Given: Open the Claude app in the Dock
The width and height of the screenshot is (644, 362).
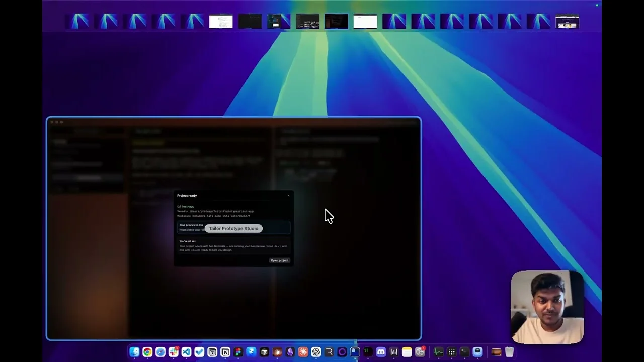Looking at the screenshot, I should pos(303,352).
